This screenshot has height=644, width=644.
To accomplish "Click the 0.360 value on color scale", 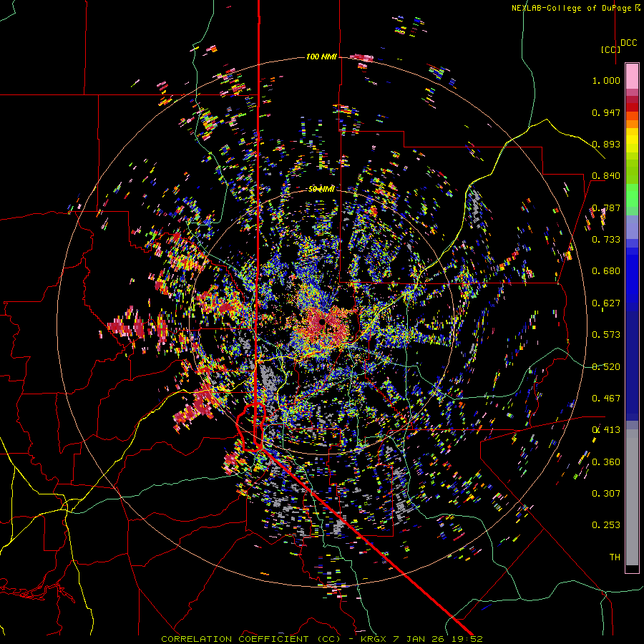I will pyautogui.click(x=606, y=462).
